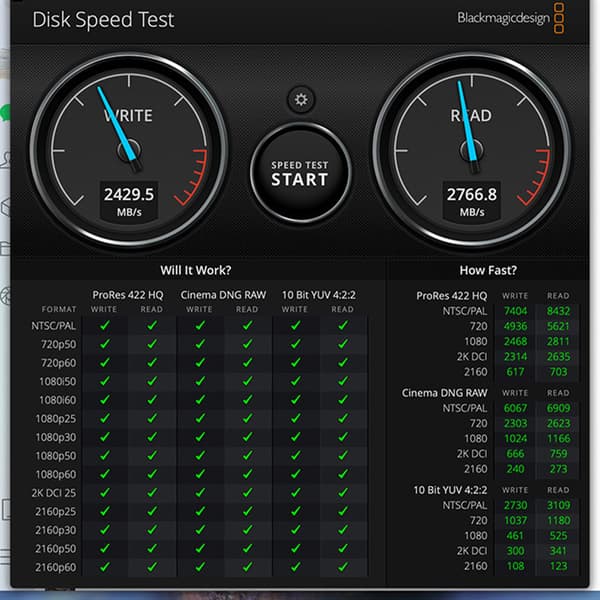Click the 2811 ProRes 1080 read value

click(558, 341)
